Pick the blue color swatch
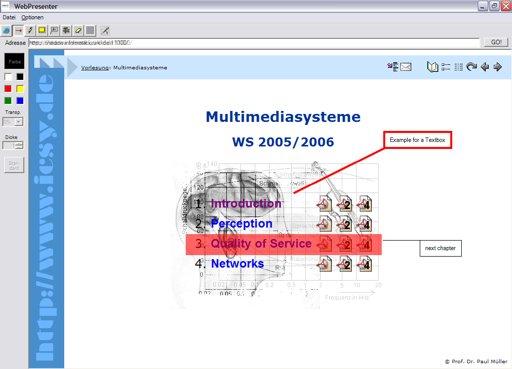The width and height of the screenshot is (512, 369). point(20,101)
